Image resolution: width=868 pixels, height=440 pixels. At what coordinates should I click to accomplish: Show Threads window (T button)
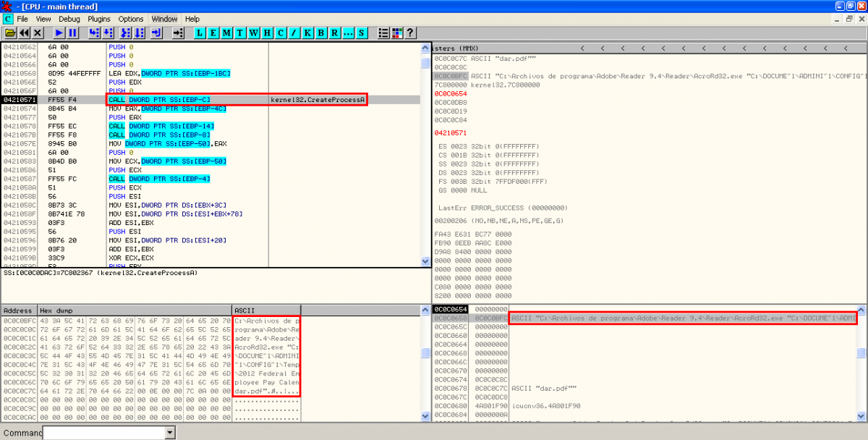pos(240,33)
